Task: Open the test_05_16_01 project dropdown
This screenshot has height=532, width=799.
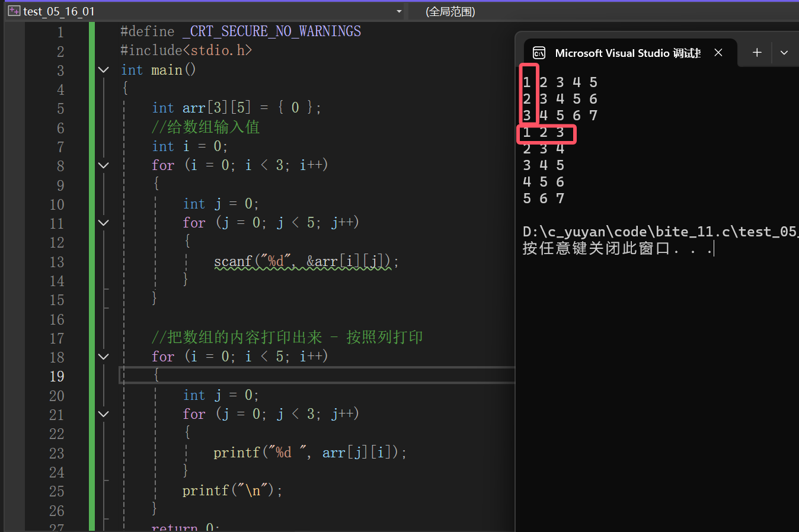Action: tap(399, 11)
